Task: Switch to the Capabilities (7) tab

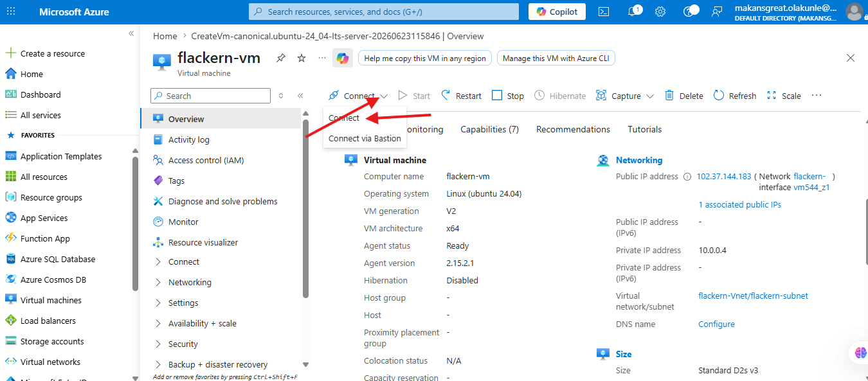Action: click(x=489, y=129)
